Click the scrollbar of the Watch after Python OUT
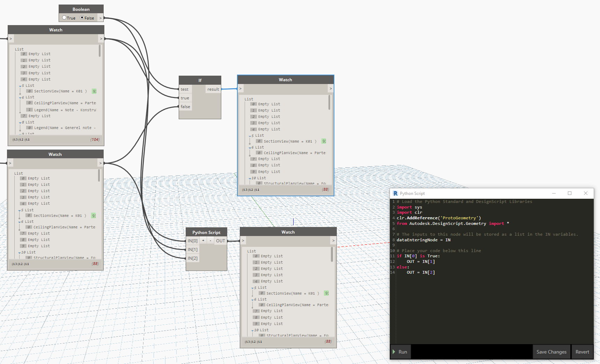The height and width of the screenshot is (364, 600). coord(332,255)
